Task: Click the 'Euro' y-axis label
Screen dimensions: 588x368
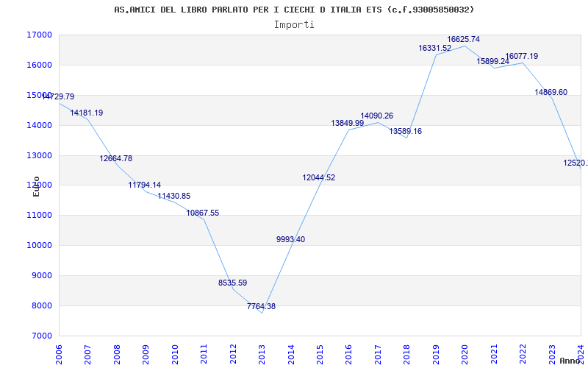Action: pos(36,186)
